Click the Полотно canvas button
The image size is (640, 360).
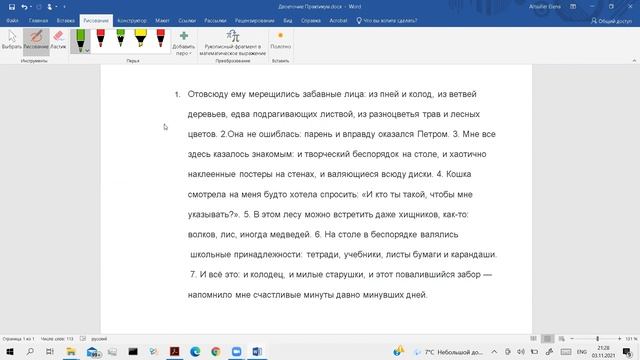coord(280,40)
